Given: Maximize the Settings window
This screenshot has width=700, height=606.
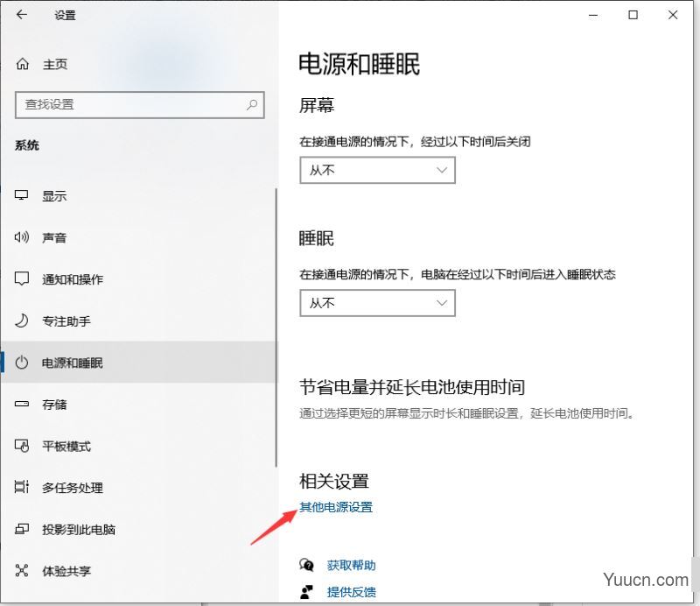Looking at the screenshot, I should pos(633,15).
